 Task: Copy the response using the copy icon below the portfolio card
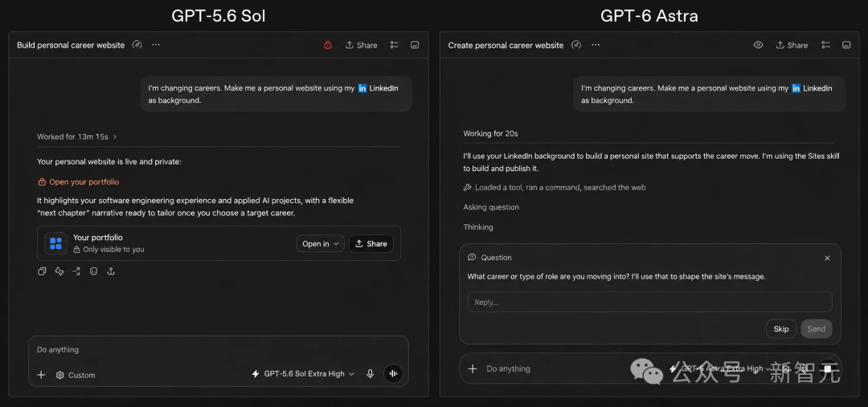pos(42,271)
